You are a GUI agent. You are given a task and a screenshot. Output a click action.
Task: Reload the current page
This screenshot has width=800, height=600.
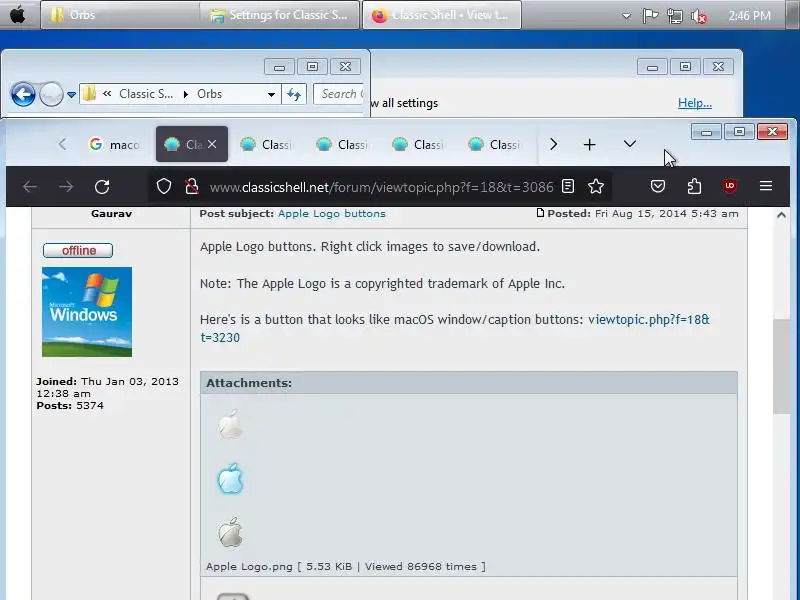click(x=102, y=187)
